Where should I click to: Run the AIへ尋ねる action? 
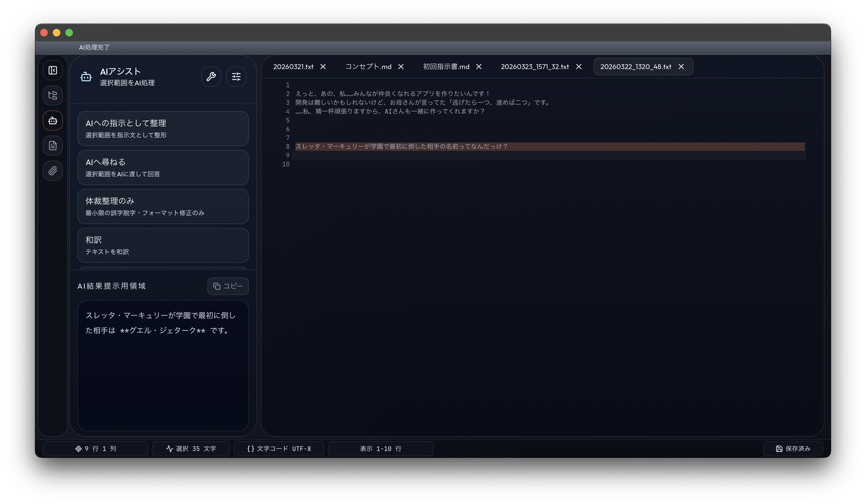coord(163,167)
